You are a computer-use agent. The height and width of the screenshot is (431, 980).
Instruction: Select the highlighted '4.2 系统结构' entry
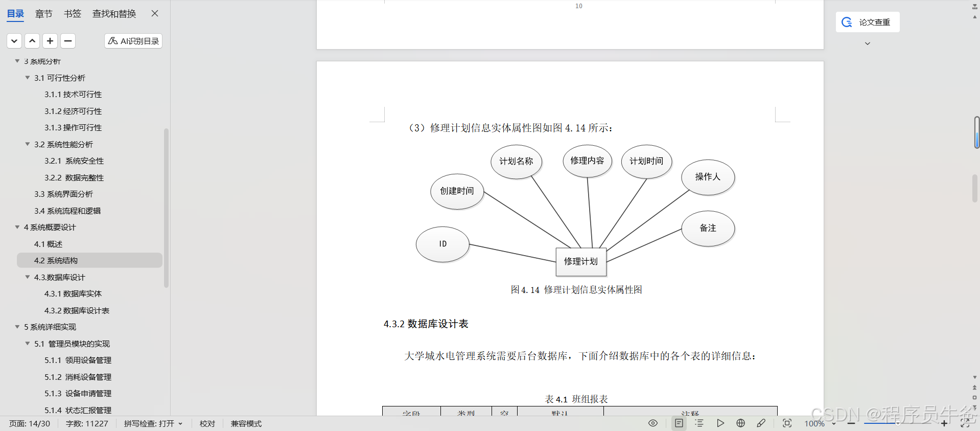pyautogui.click(x=89, y=260)
